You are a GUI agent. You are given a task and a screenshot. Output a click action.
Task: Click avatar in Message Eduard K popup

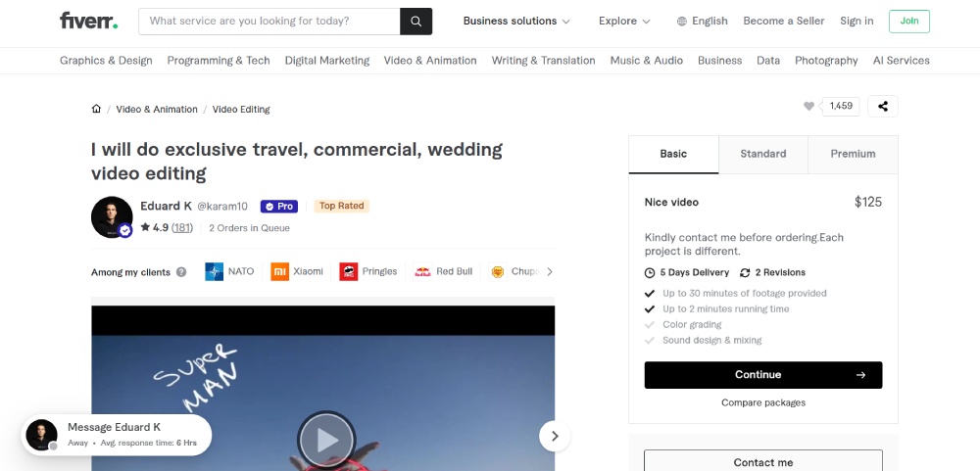42,435
